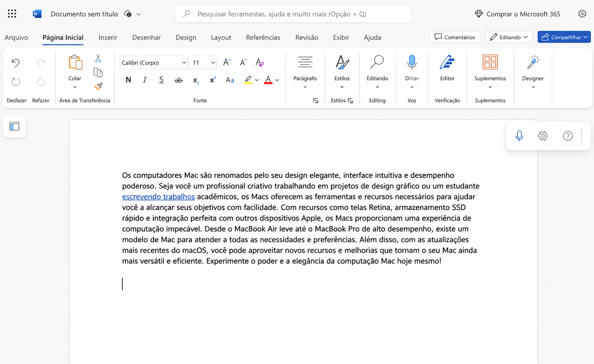Toggle subscript formatting
Image resolution: width=594 pixels, height=364 pixels.
(196, 80)
